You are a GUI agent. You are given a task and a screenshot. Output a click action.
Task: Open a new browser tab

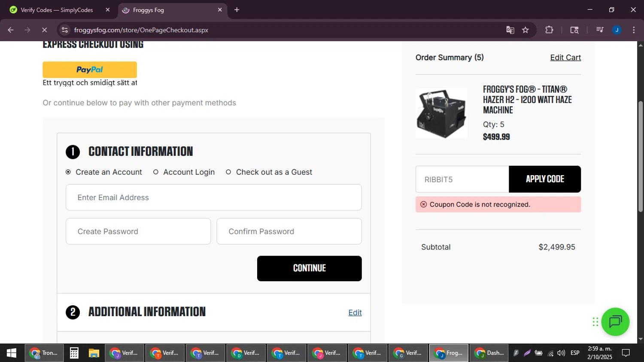pos(237,10)
